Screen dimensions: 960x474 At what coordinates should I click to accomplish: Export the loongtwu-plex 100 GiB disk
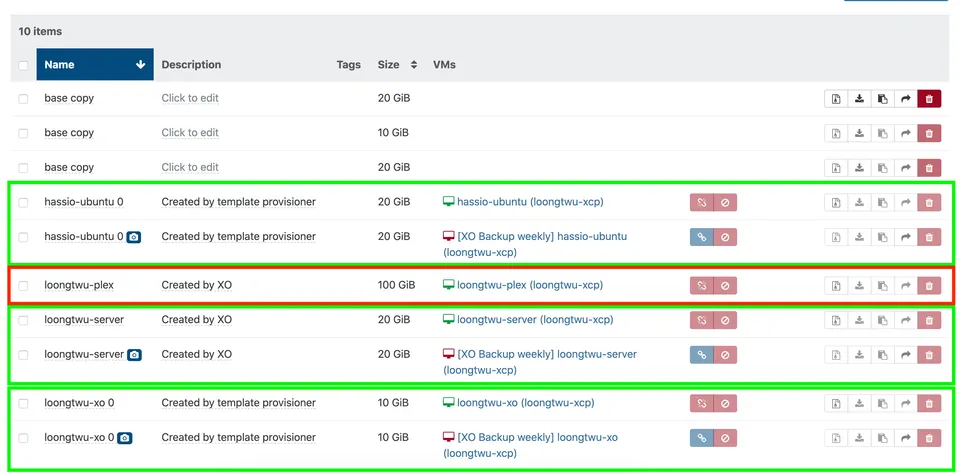859,285
